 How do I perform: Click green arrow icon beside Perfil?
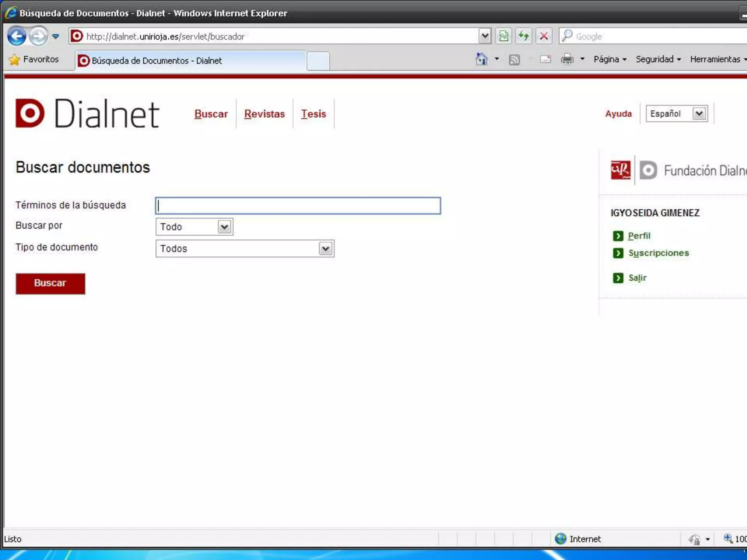click(618, 236)
